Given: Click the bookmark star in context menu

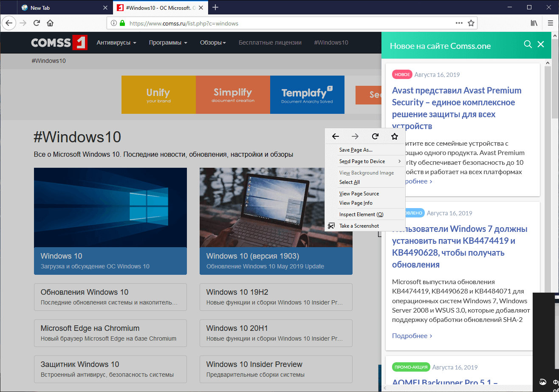Looking at the screenshot, I should tap(395, 136).
